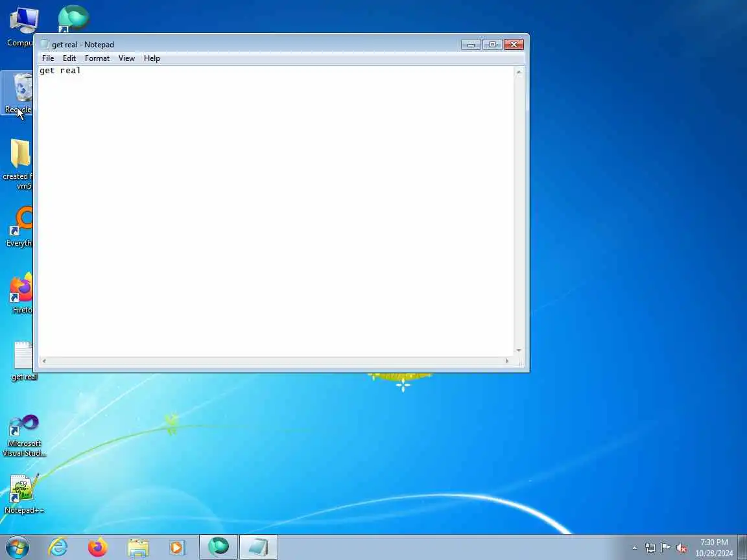Screen dimensions: 747x560
Task: Switch to the teal sphere app taskbar button
Action: coord(218,547)
